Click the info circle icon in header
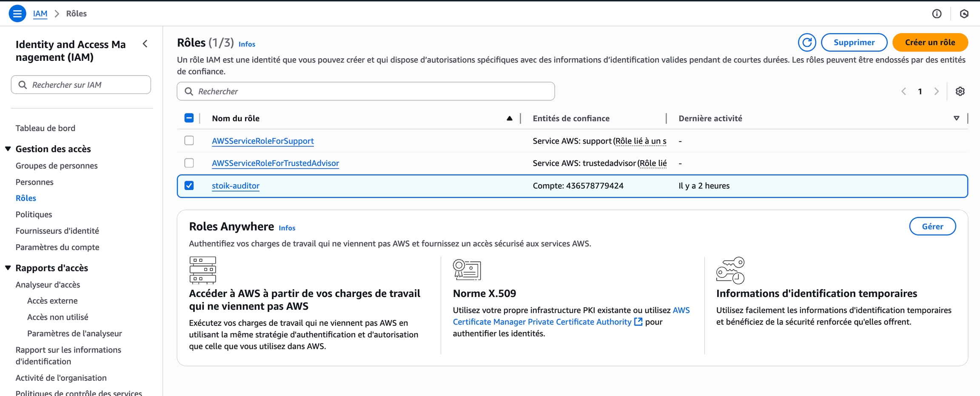Screen dimensions: 980x396 pyautogui.click(x=937, y=14)
